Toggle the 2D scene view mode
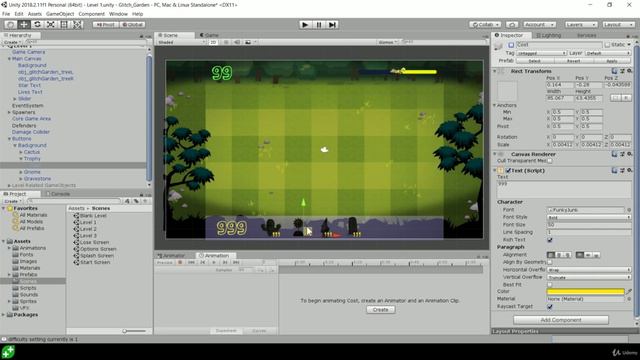640x360 pixels. [213, 42]
